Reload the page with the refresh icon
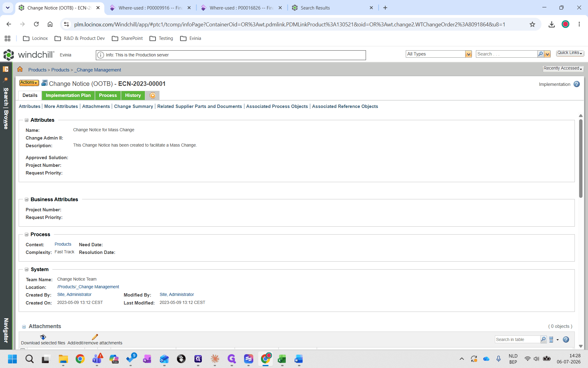 pyautogui.click(x=36, y=24)
